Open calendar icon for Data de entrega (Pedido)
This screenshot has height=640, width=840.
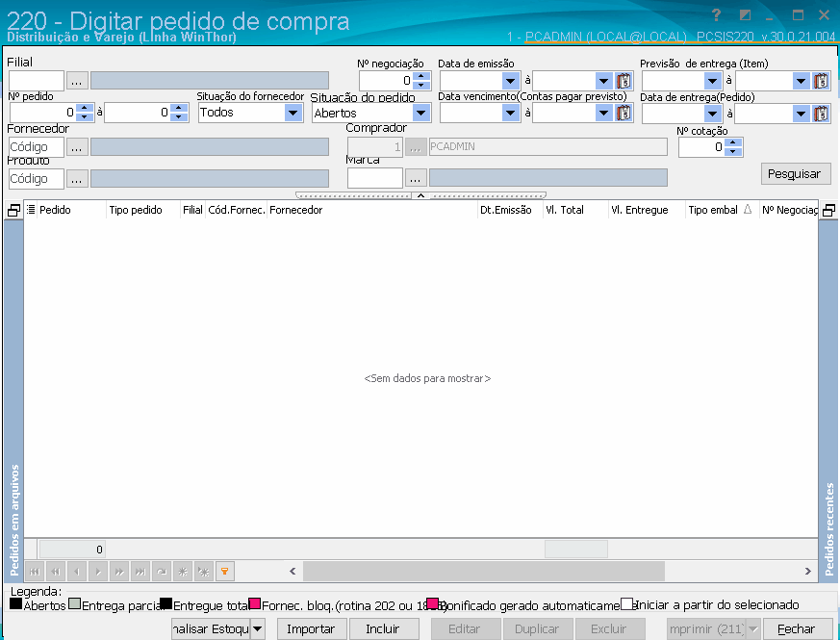point(821,114)
